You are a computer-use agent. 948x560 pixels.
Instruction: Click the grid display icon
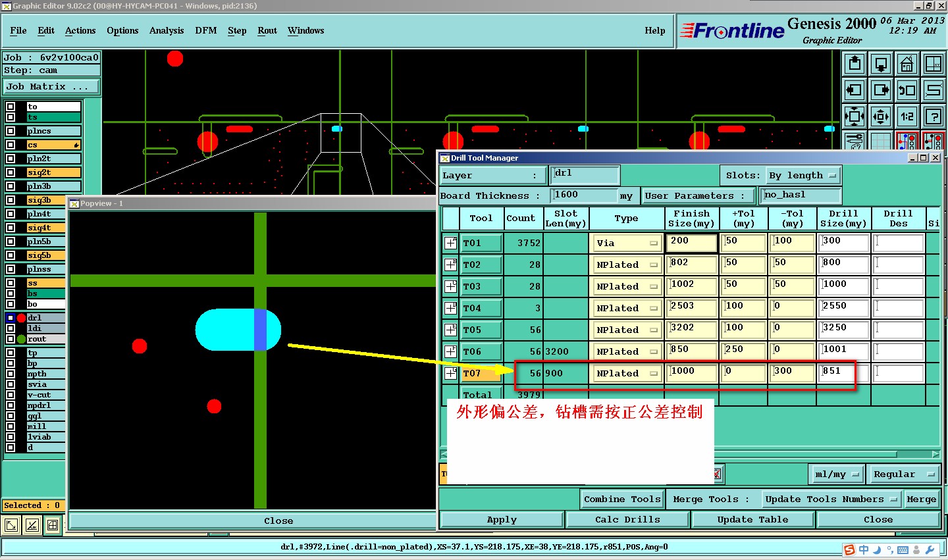click(x=881, y=141)
